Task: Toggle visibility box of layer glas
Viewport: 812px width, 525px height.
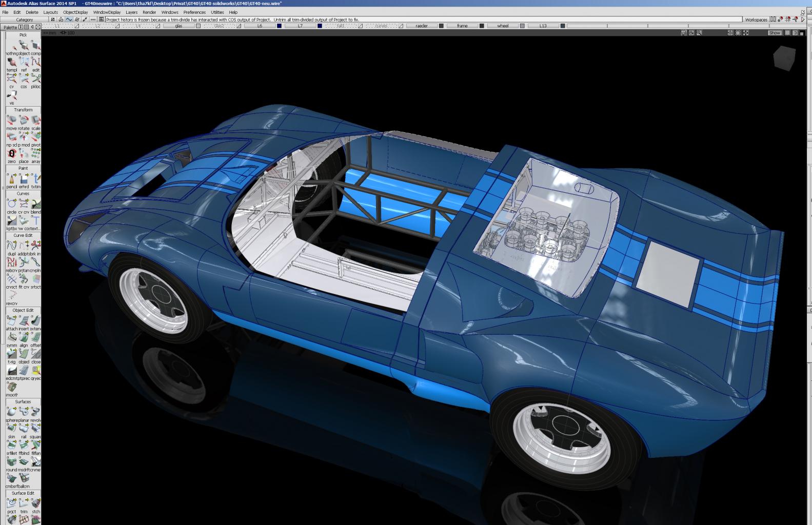Action: click(198, 26)
